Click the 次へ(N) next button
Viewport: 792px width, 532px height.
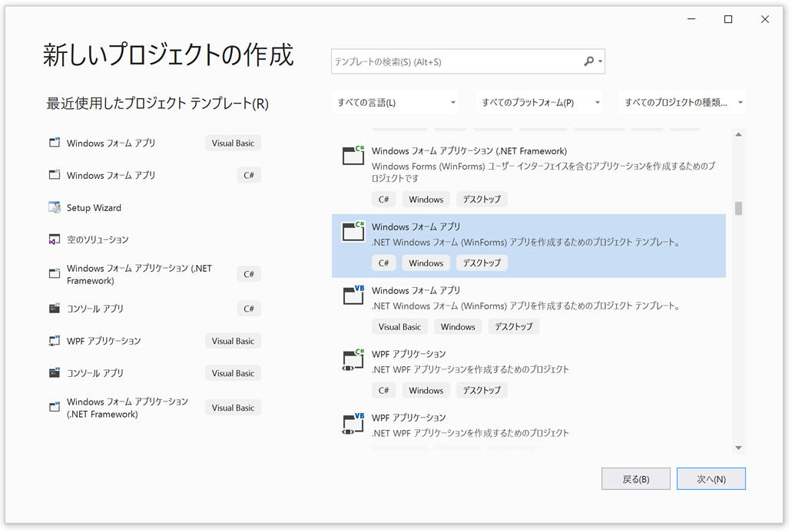point(711,478)
